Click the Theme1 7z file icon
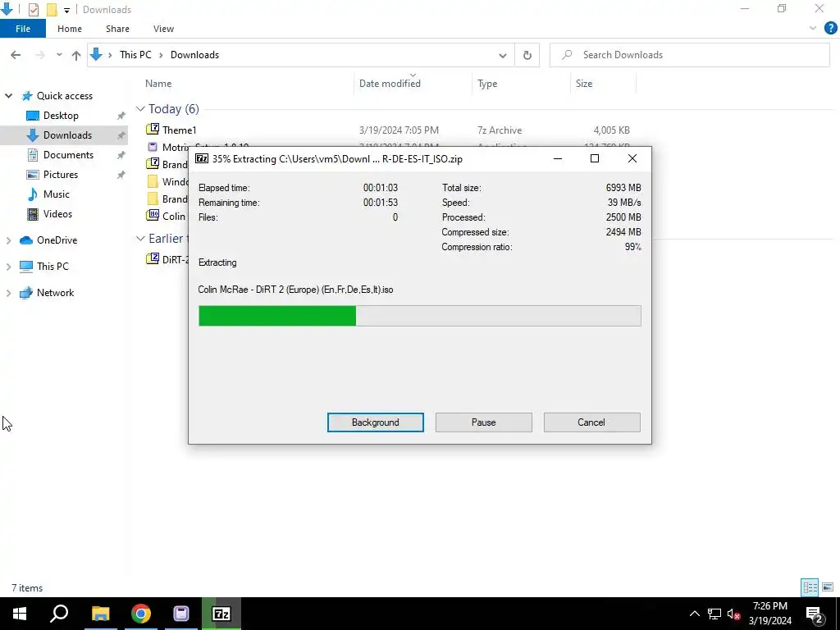Viewport: 840px width, 630px height. (153, 129)
